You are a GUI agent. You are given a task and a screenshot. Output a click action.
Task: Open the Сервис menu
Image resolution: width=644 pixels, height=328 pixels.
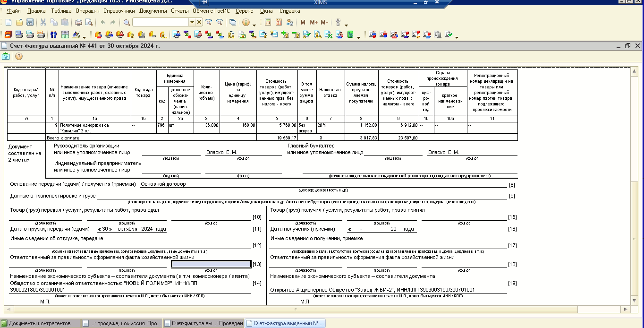[244, 11]
